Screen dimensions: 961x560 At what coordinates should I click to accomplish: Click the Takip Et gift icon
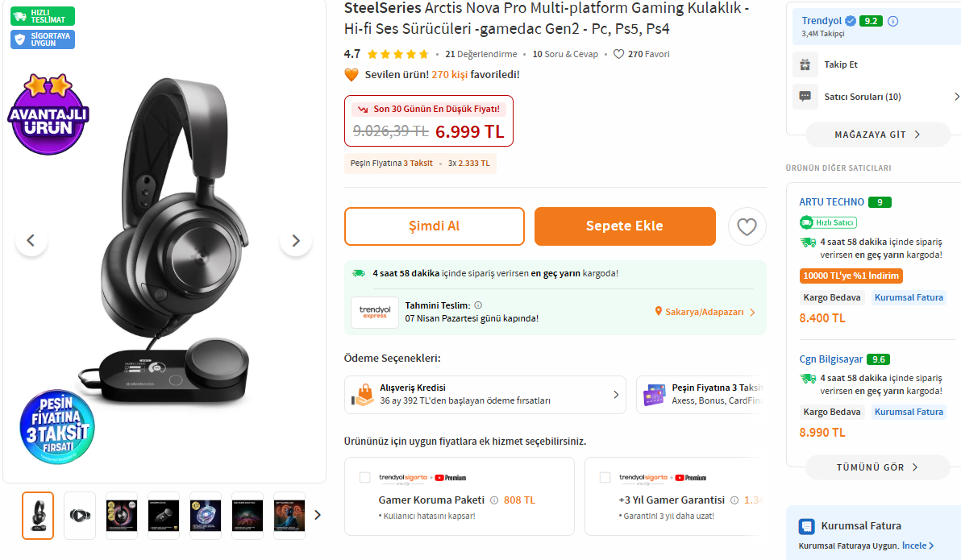[805, 64]
